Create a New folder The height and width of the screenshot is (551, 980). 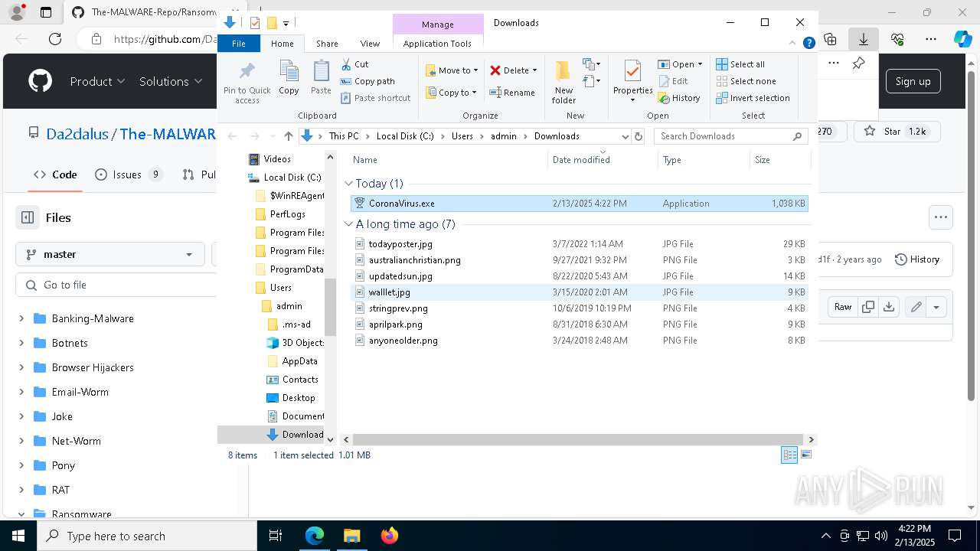[563, 82]
